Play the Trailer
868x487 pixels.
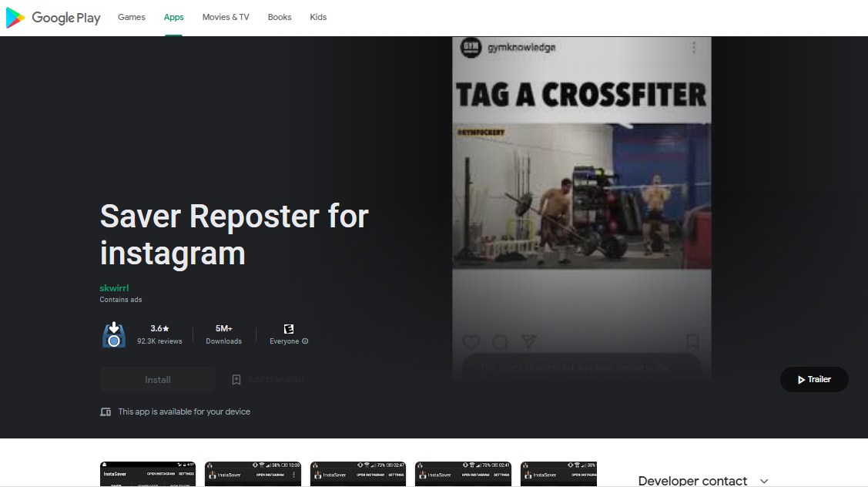[814, 380]
